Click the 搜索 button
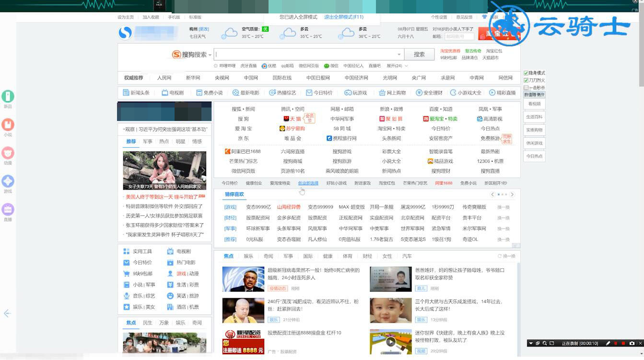This screenshot has height=360, width=644. [x=419, y=55]
